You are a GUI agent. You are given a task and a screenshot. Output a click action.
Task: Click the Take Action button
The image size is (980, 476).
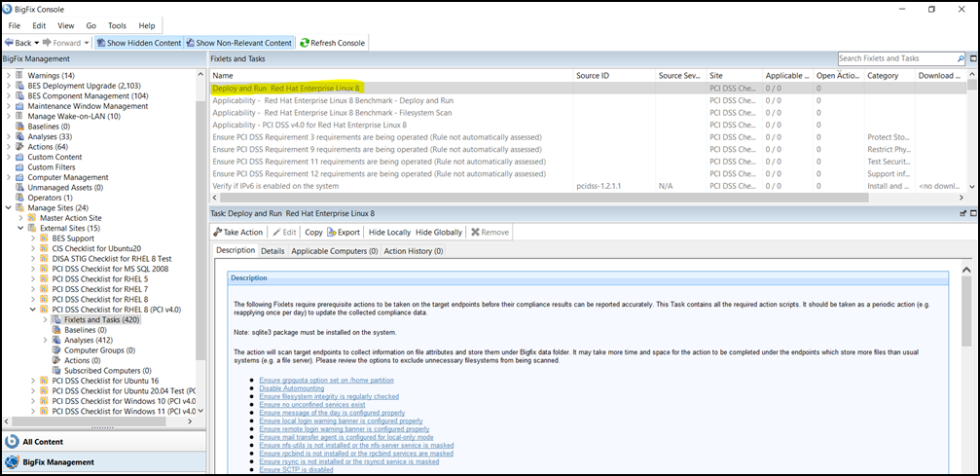(x=238, y=232)
